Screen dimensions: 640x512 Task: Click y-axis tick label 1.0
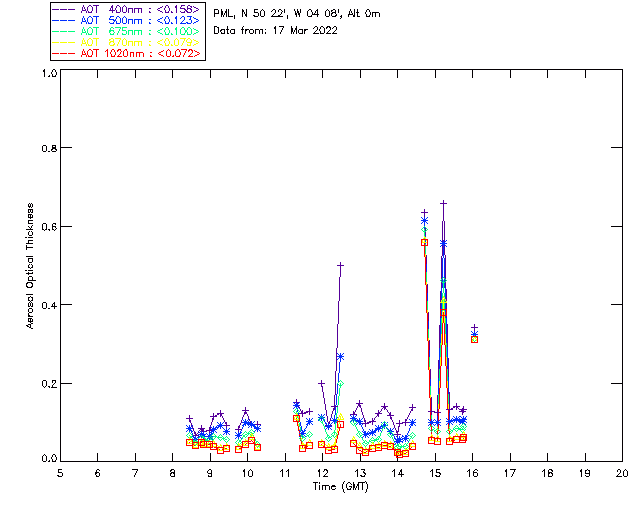(x=49, y=73)
